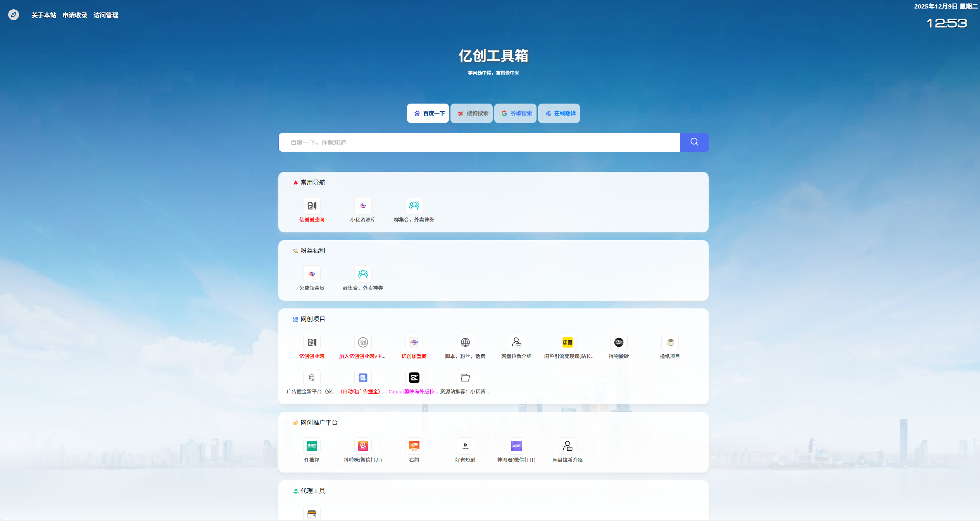Open the Capcut剪映海外版拉新 icon

coord(414,377)
